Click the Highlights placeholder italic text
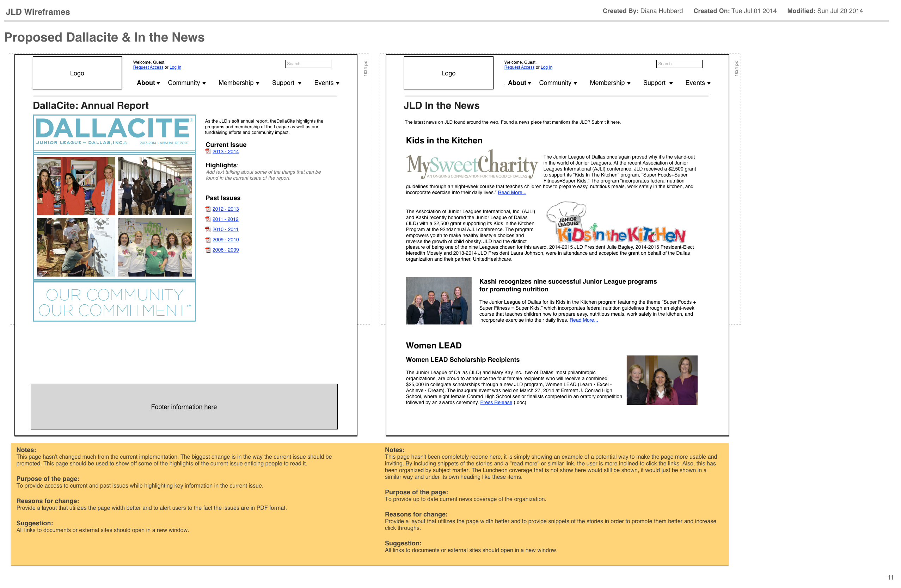The height and width of the screenshot is (588, 901). pyautogui.click(x=263, y=175)
